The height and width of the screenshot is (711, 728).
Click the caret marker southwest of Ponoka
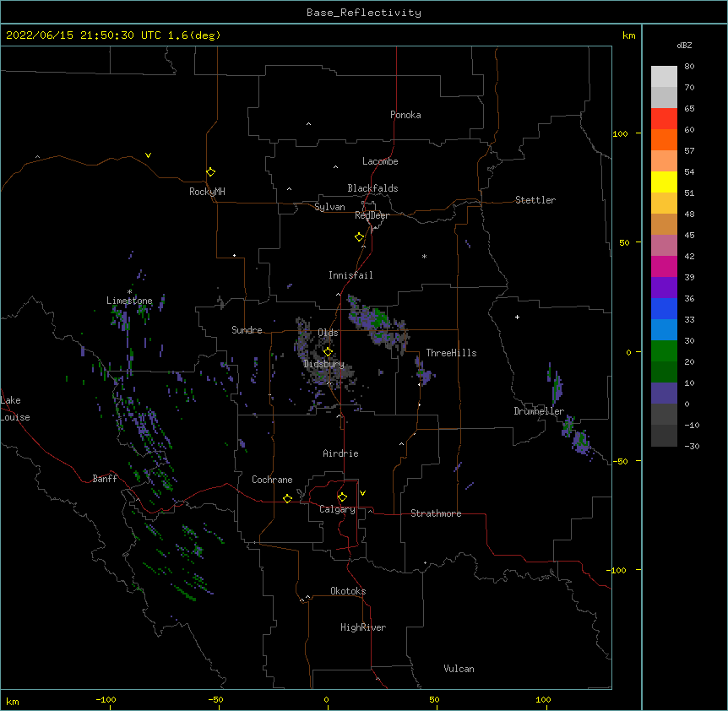pyautogui.click(x=308, y=124)
